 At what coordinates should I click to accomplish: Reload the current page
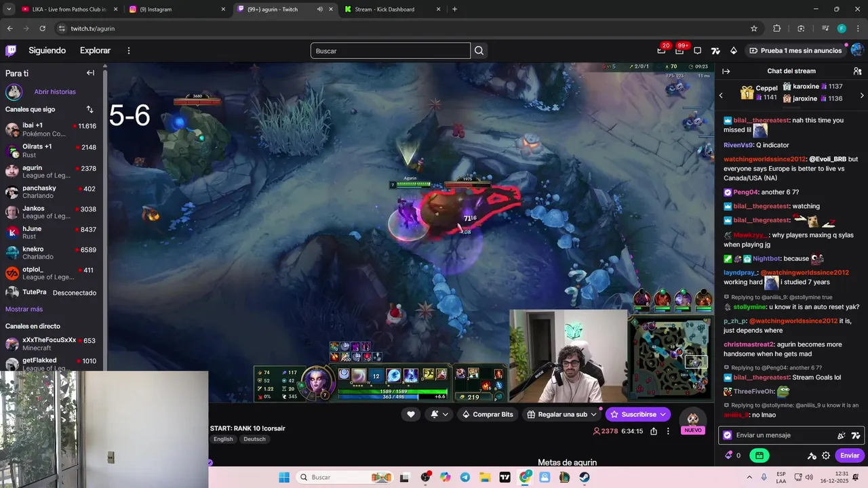(x=43, y=28)
